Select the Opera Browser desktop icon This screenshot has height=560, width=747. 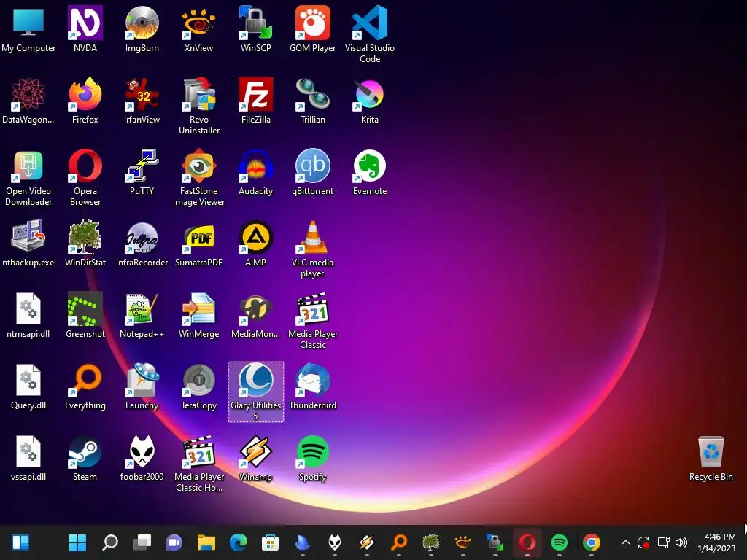coord(85,177)
